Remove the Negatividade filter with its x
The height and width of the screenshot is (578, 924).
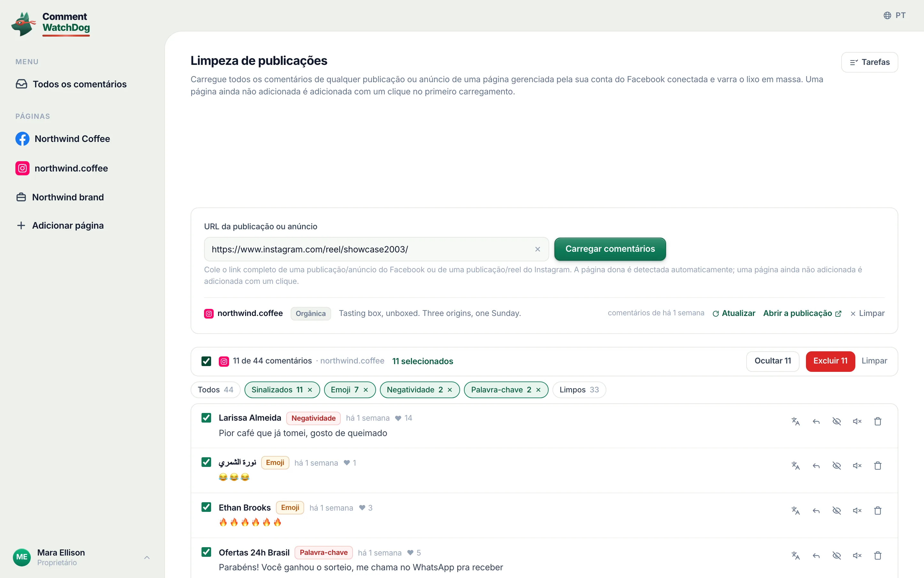click(x=450, y=390)
